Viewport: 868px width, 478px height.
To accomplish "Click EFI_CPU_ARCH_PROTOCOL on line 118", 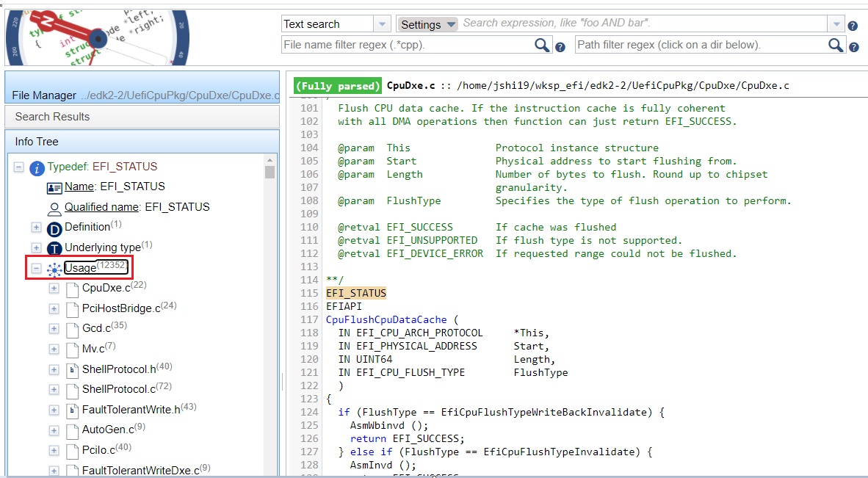I will 419,333.
